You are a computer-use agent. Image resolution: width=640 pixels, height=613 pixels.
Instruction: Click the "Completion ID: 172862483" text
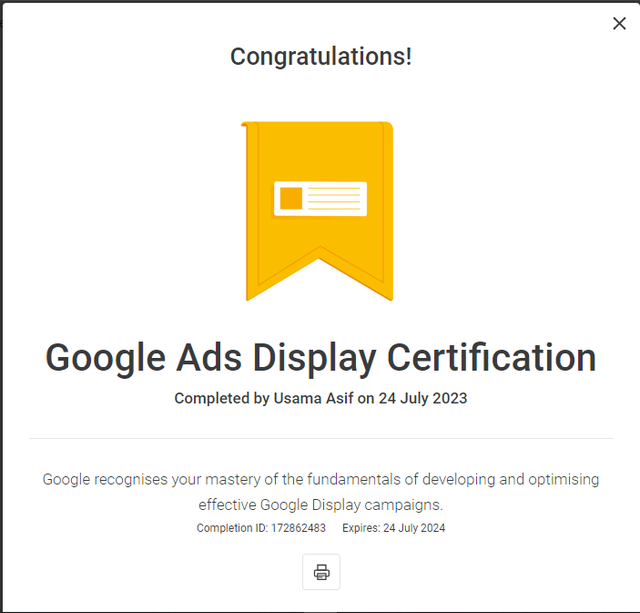pyautogui.click(x=261, y=528)
